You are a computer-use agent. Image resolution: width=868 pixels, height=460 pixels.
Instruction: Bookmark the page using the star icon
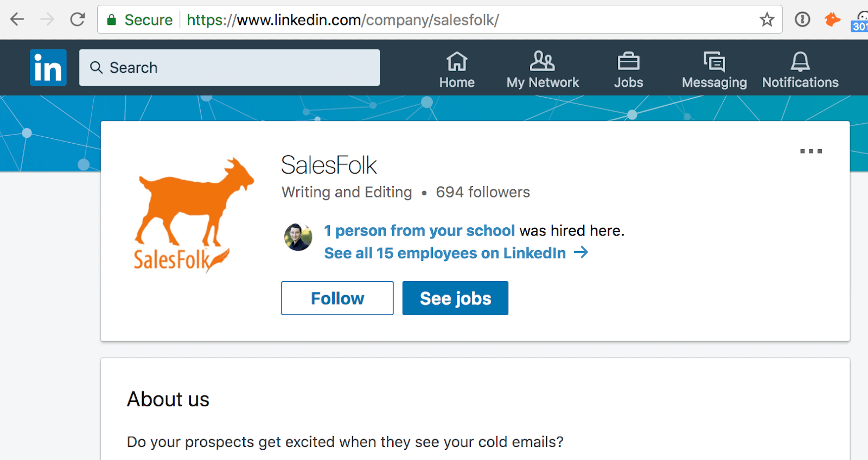[x=767, y=20]
